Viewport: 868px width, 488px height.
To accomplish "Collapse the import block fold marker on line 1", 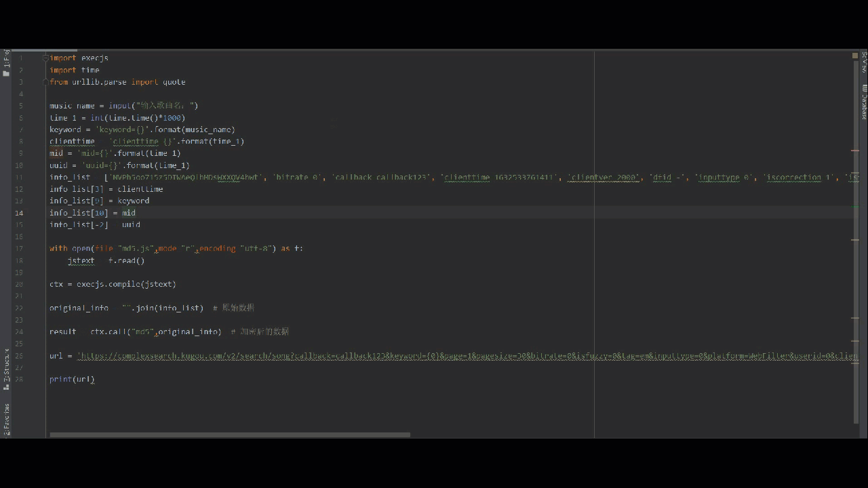I will point(46,58).
